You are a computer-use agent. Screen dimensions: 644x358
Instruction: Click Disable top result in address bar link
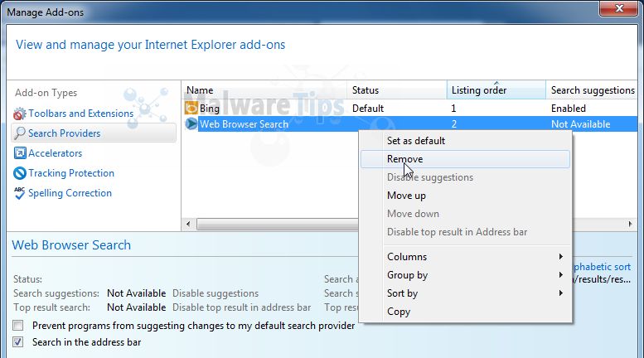pyautogui.click(x=241, y=307)
